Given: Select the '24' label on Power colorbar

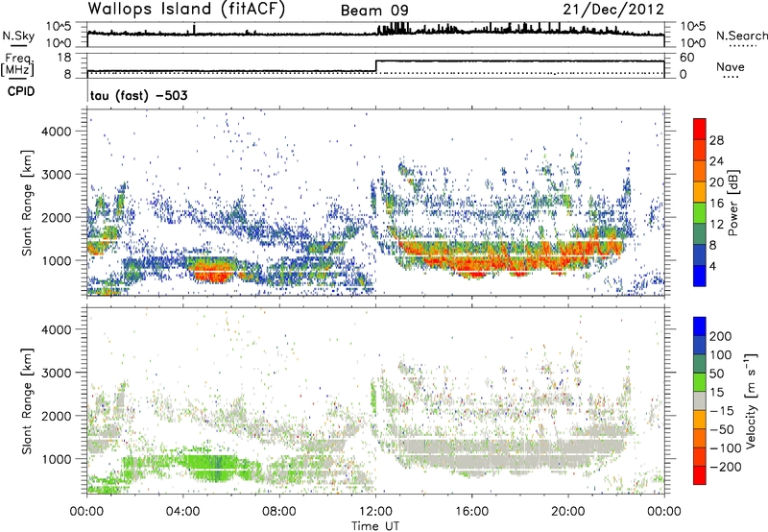Looking at the screenshot, I should 716,161.
